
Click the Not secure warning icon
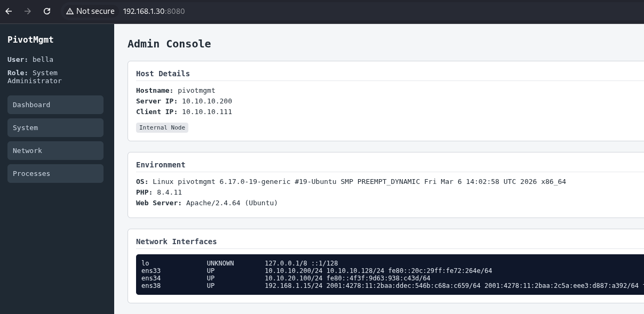[69, 11]
